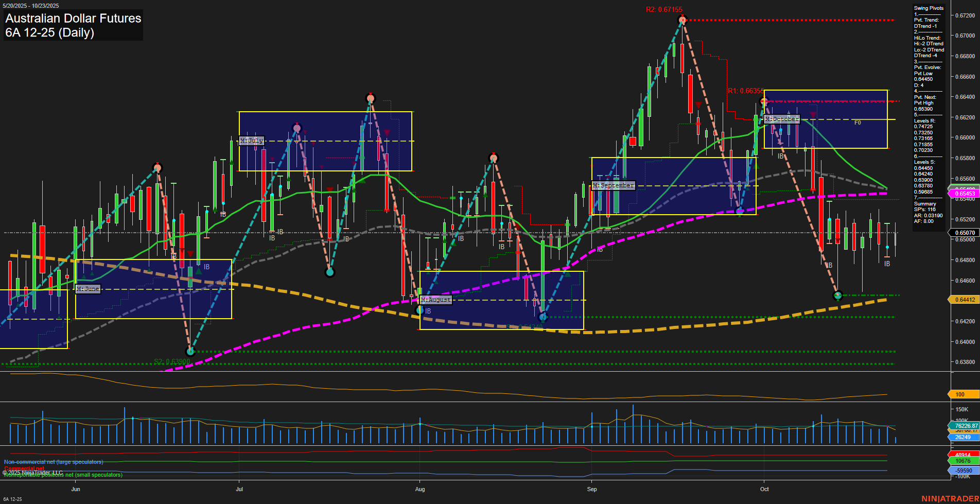Select the M:October monthly range label
The width and height of the screenshot is (980, 504).
point(781,119)
